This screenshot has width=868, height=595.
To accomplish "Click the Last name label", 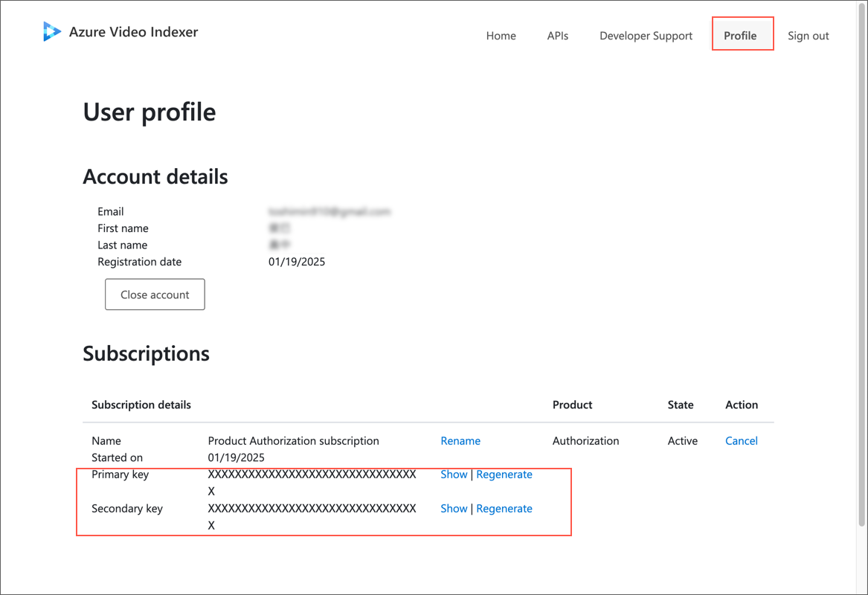I will pyautogui.click(x=122, y=245).
